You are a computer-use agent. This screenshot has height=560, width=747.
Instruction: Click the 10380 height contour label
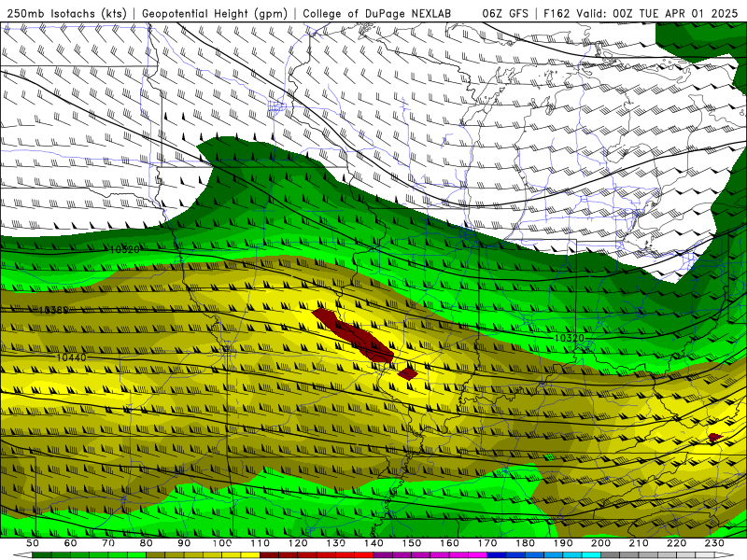pos(53,310)
